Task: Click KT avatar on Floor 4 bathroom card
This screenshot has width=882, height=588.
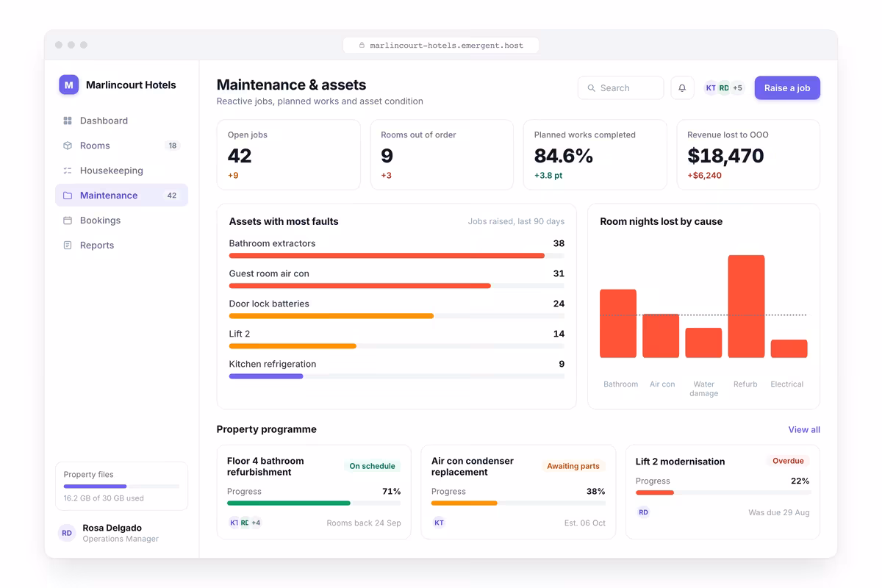Action: [234, 523]
